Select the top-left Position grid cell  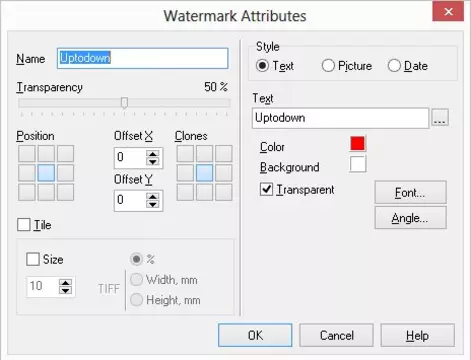click(27, 154)
